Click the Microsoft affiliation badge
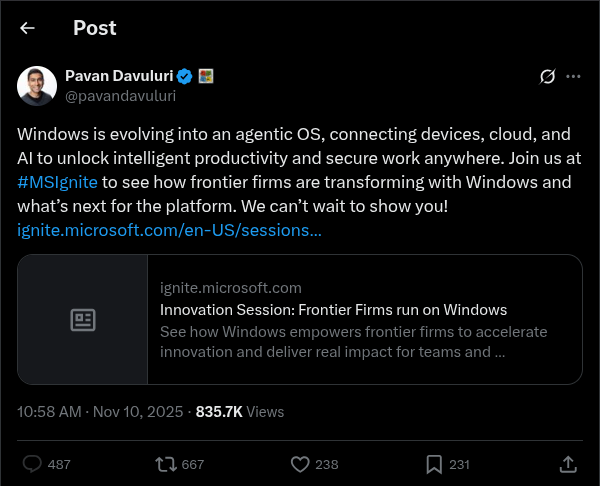 (x=205, y=76)
